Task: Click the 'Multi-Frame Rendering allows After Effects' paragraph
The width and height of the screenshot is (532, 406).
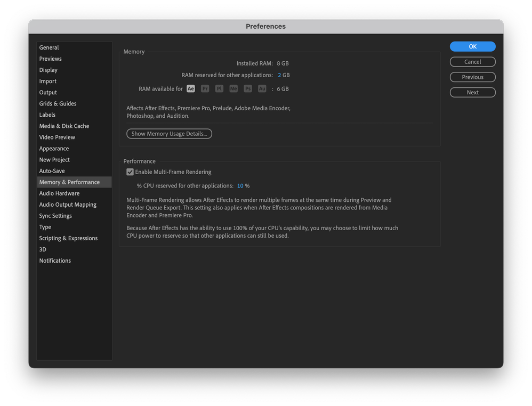Action: [x=259, y=208]
